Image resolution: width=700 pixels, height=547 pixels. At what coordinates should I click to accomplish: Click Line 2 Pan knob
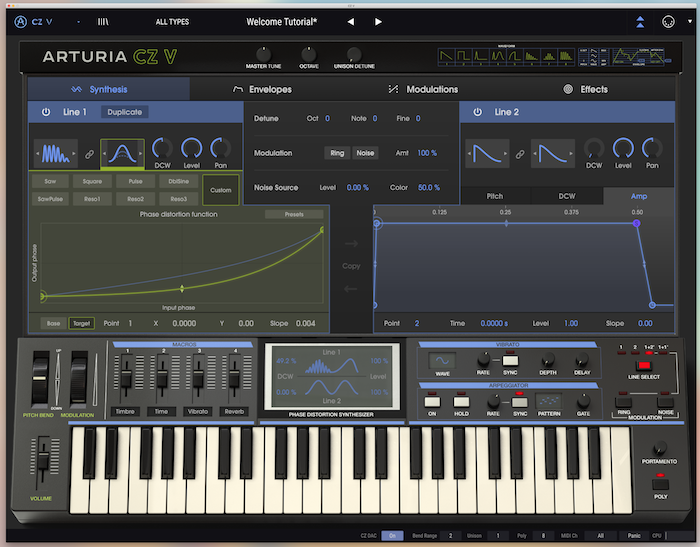(652, 149)
